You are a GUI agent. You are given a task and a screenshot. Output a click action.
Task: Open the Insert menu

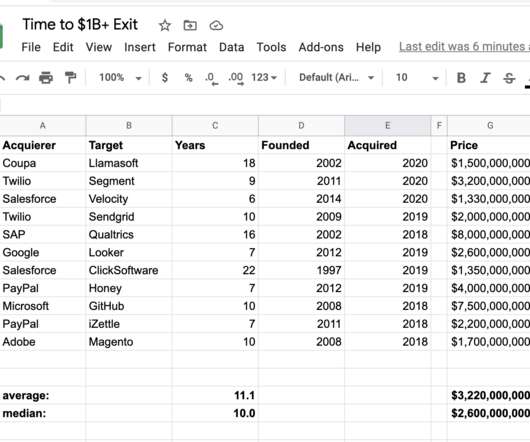tap(140, 47)
